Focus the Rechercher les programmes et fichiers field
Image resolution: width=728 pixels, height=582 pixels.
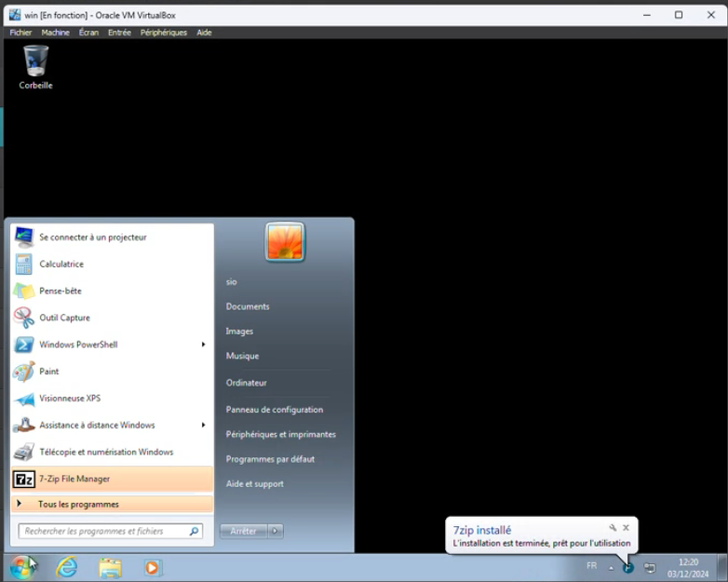(x=111, y=531)
